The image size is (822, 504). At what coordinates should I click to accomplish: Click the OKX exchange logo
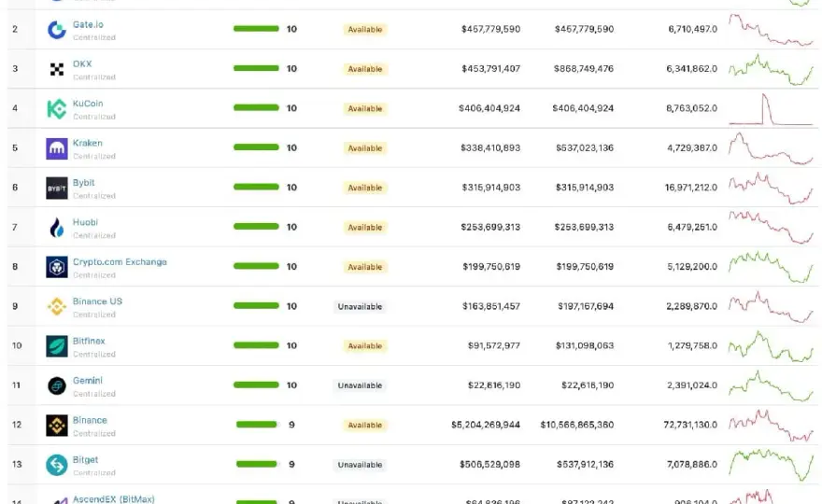pos(57,69)
